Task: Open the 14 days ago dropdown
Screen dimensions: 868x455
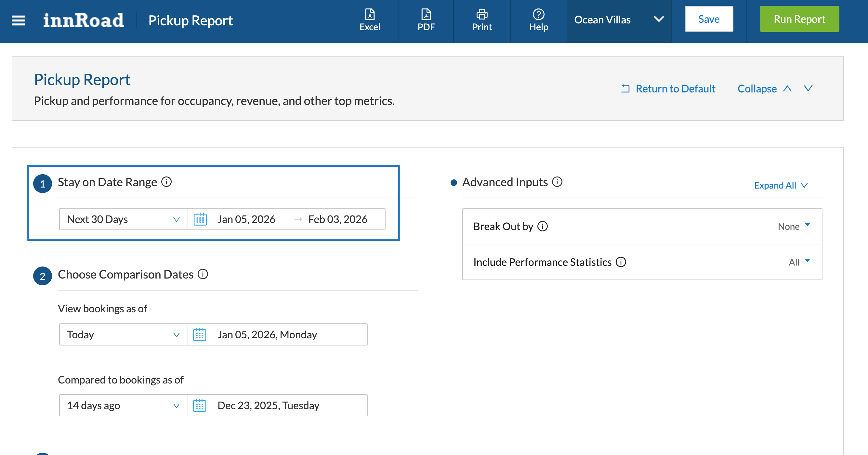Action: [123, 406]
